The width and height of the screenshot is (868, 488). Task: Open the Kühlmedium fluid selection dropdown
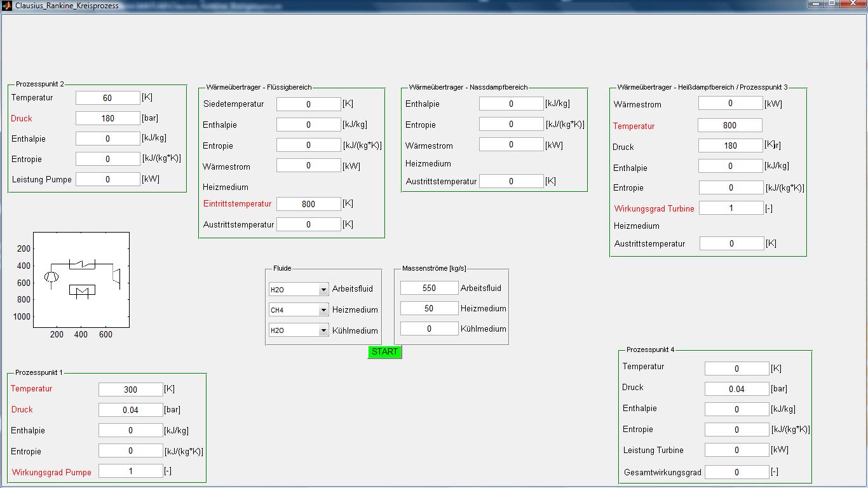pyautogui.click(x=323, y=330)
